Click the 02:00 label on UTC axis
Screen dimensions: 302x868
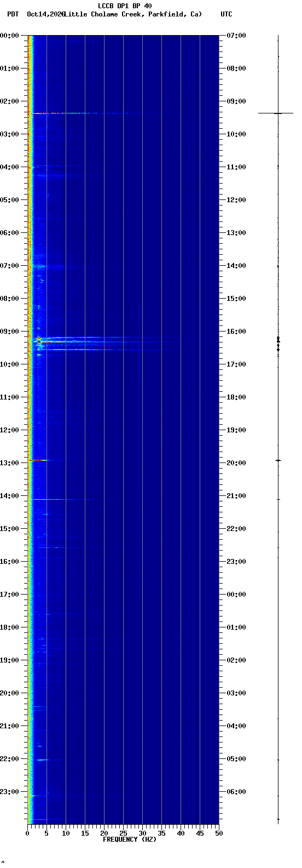coord(236,660)
